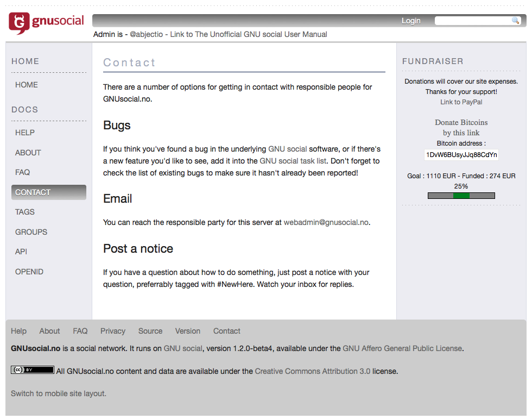
Task: Open the footer Source link
Action: (150, 331)
